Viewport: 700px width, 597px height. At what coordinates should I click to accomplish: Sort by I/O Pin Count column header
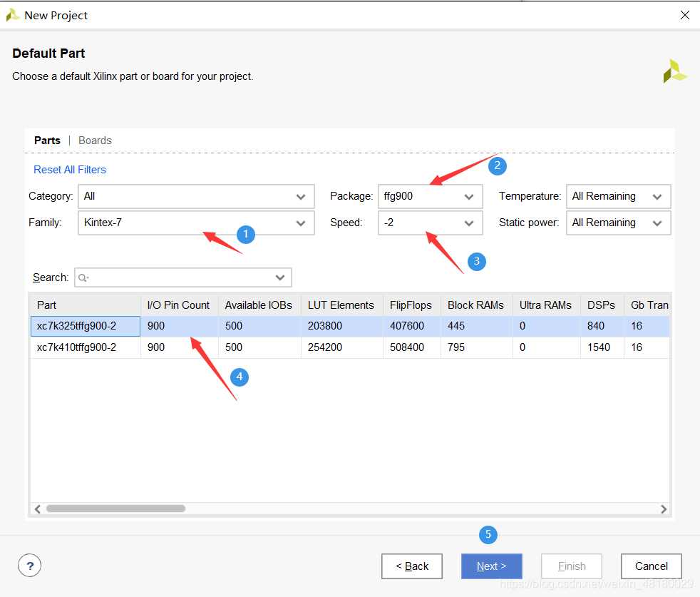click(180, 305)
